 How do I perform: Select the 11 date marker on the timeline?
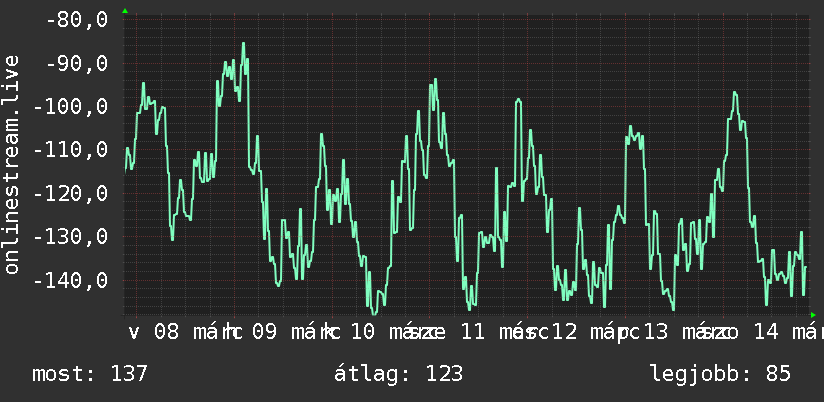click(472, 332)
